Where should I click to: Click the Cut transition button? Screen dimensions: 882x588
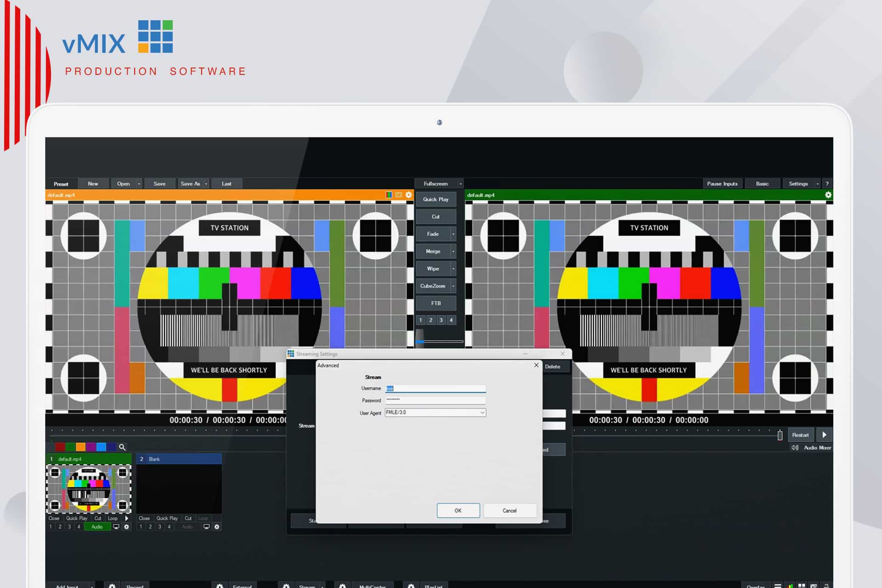coord(435,217)
